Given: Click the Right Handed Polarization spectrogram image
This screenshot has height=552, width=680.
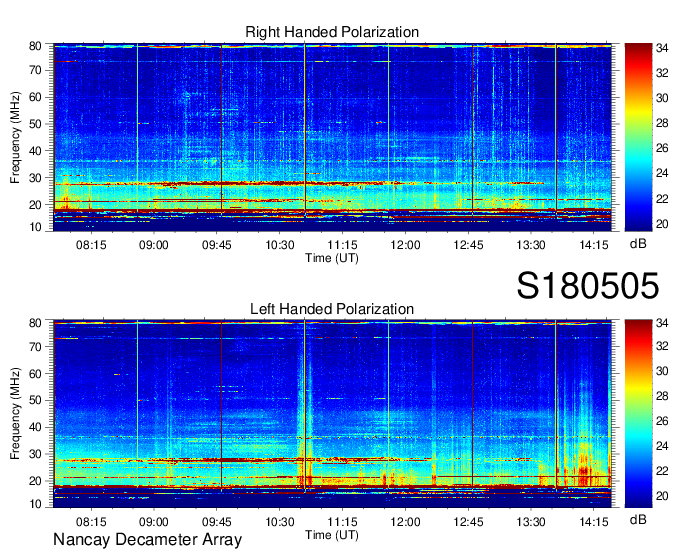Looking at the screenshot, I should [332, 137].
